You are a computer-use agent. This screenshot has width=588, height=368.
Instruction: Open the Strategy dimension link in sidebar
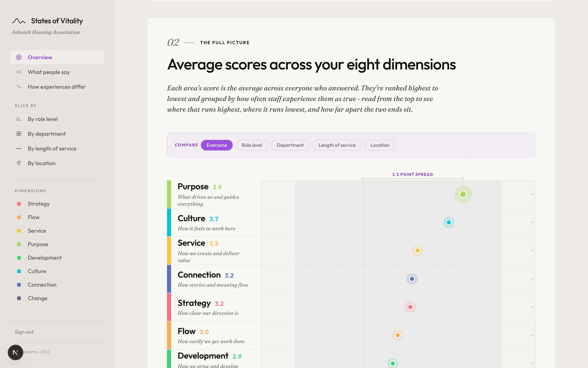(39, 204)
